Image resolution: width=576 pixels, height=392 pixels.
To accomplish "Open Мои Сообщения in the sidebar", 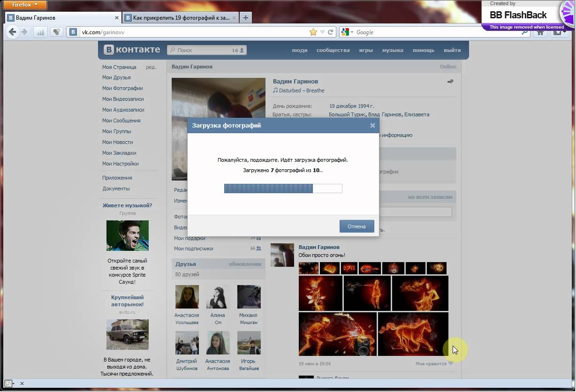I will (121, 121).
